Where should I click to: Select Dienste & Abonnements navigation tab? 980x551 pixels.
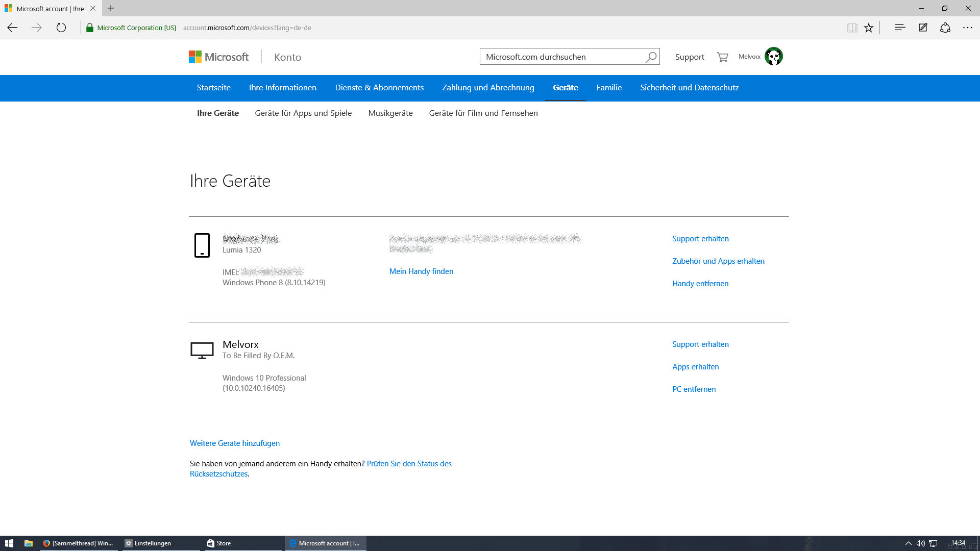point(379,88)
